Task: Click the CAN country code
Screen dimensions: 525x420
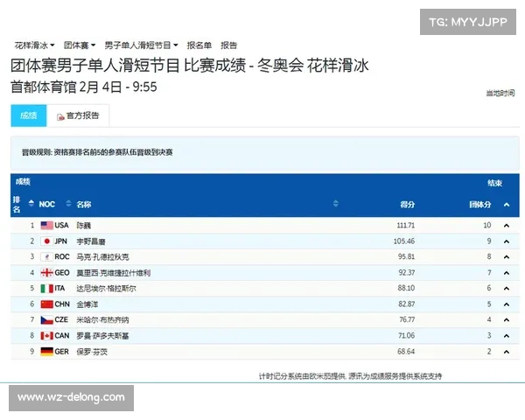Action: pyautogui.click(x=62, y=336)
